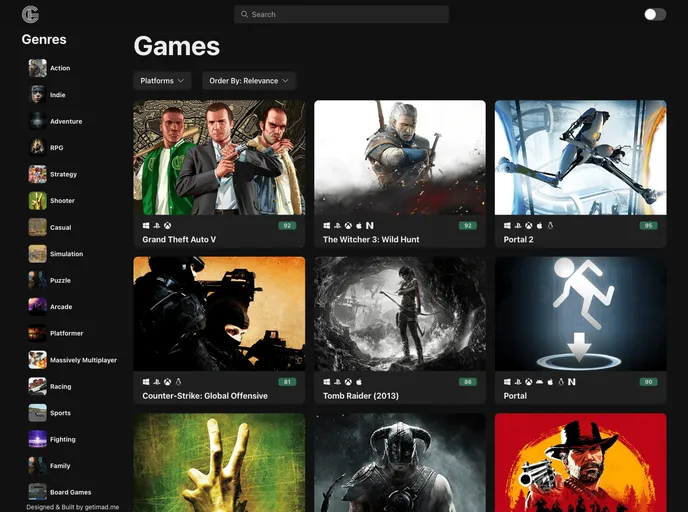Click the 95 score badge on Portal 2
The image size is (688, 512).
tap(649, 226)
